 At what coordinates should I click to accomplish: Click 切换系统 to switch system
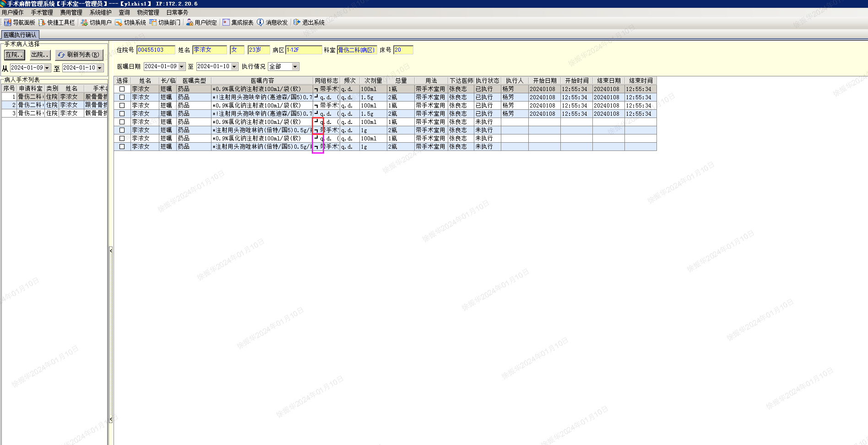(x=130, y=22)
